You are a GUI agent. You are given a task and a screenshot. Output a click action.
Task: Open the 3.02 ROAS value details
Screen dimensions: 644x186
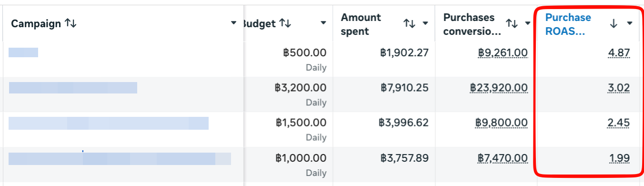tap(619, 88)
